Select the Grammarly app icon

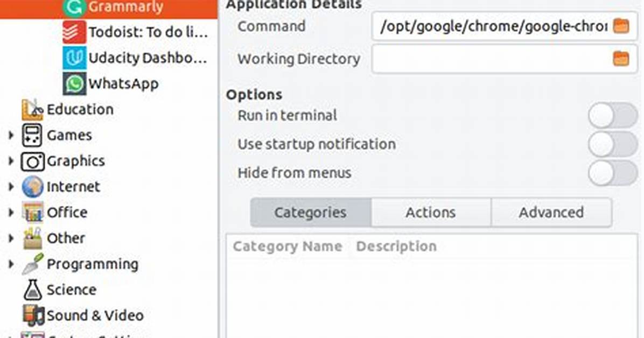74,7
